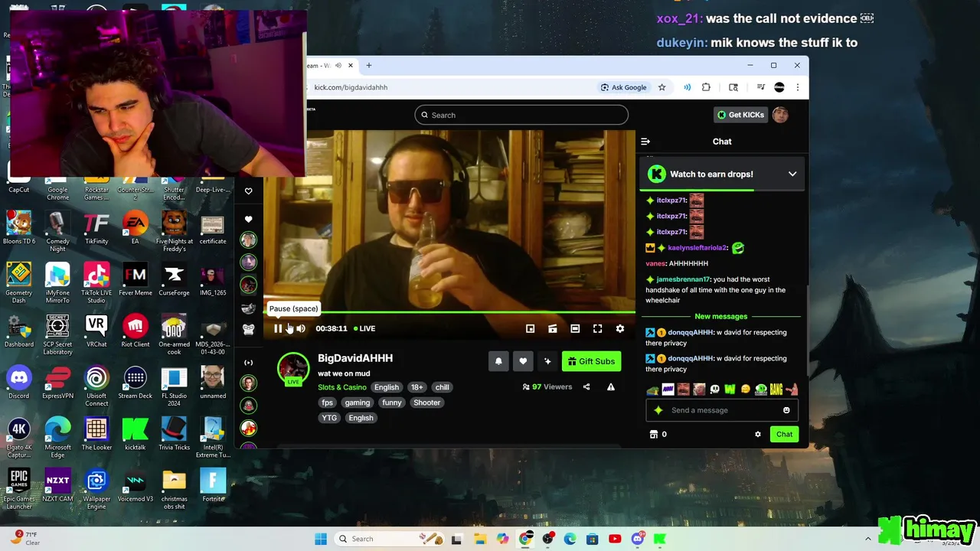Viewport: 980px width, 551px height.
Task: Open jamesbrennan17 username in chat
Action: (684, 279)
